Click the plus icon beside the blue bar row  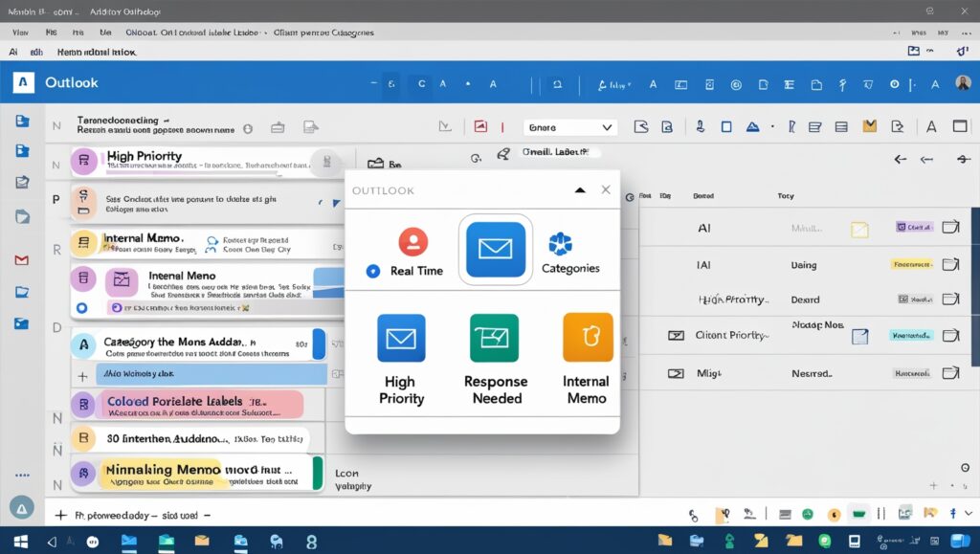[82, 376]
